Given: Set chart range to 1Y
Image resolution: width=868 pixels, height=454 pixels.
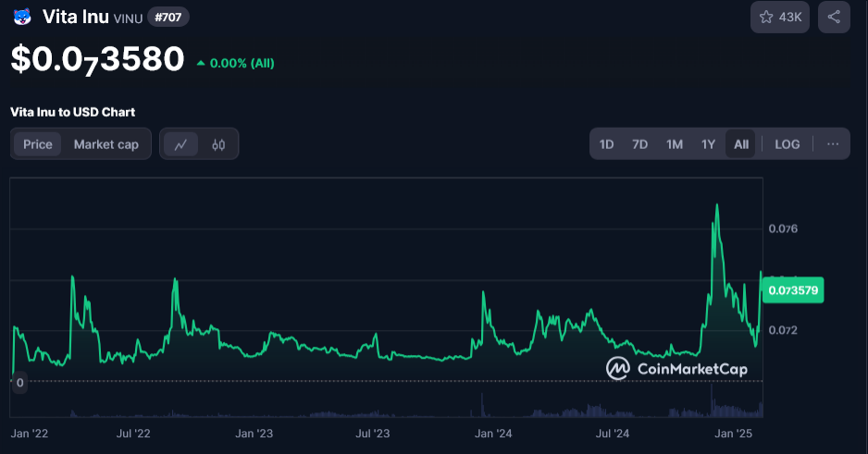Looking at the screenshot, I should 708,144.
